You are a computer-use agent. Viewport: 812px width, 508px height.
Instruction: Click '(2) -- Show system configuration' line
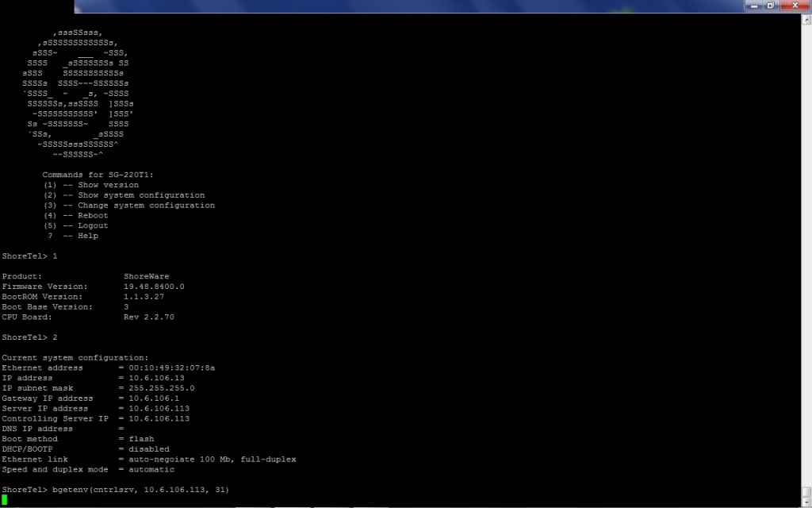coord(124,195)
